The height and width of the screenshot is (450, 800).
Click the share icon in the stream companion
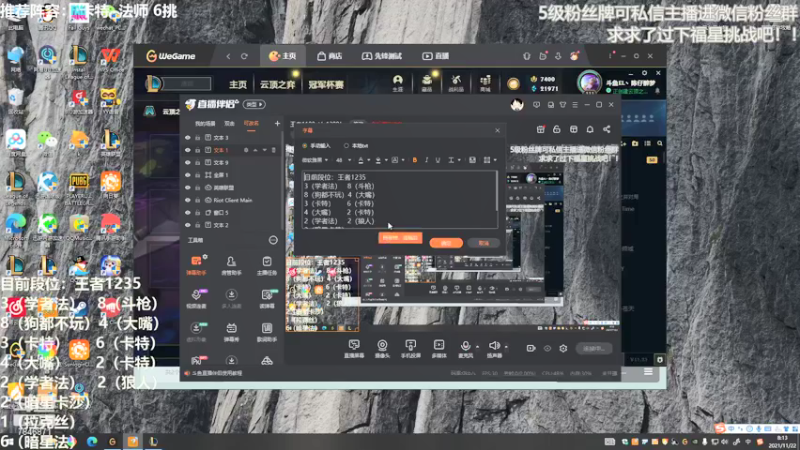point(606,129)
